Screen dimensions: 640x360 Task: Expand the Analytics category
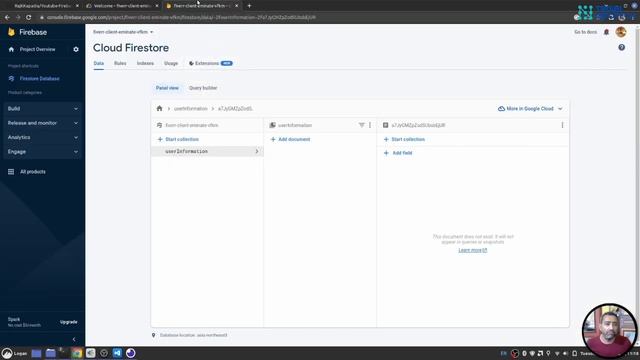point(42,137)
